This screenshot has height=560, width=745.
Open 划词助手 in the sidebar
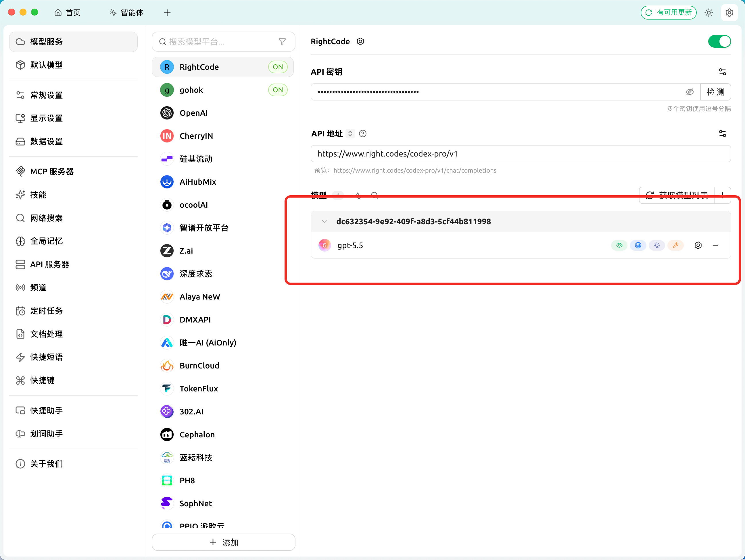[73, 434]
